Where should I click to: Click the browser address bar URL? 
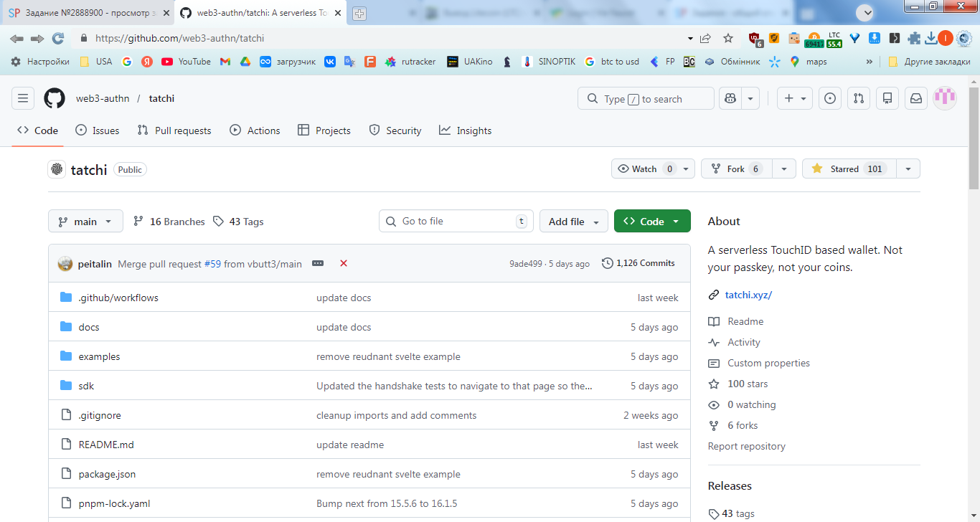tap(180, 38)
